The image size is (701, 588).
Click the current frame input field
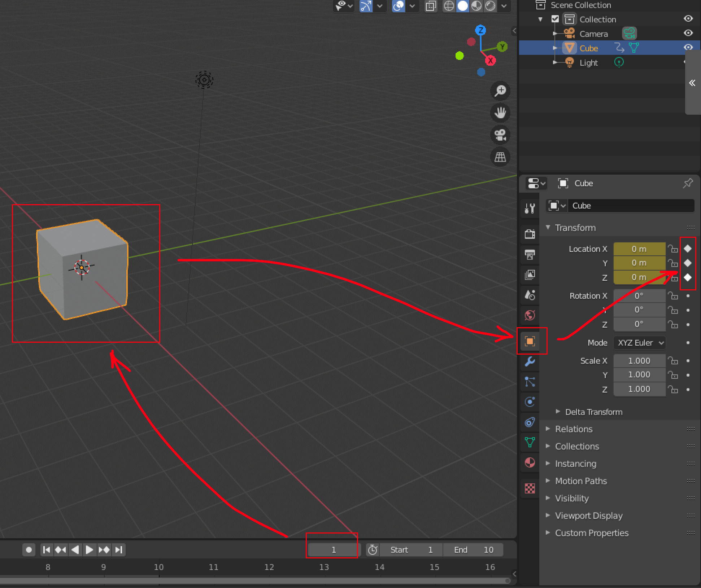(x=332, y=549)
